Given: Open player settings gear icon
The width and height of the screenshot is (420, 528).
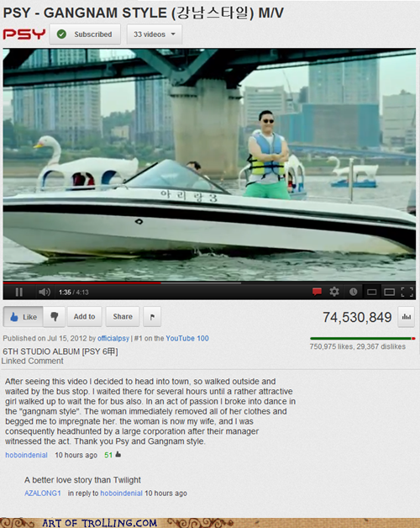Looking at the screenshot, I should [334, 292].
